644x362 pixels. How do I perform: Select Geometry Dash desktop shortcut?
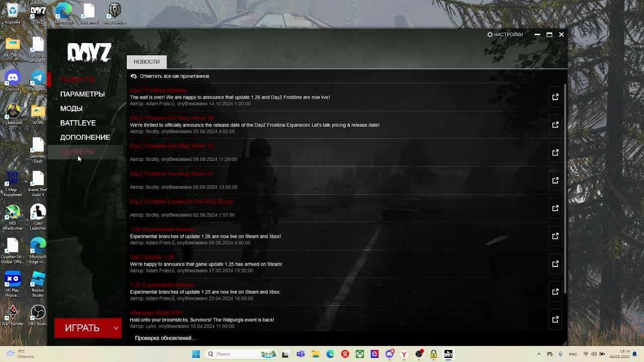tap(38, 150)
